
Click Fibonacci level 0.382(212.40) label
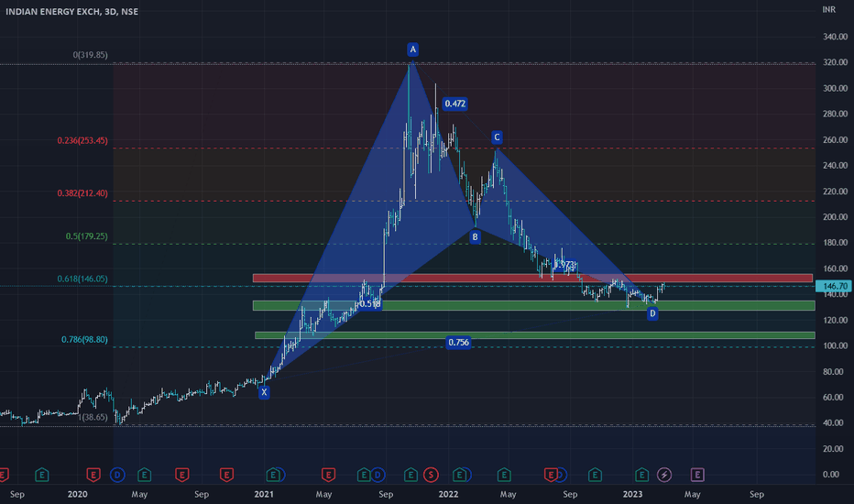(x=82, y=193)
